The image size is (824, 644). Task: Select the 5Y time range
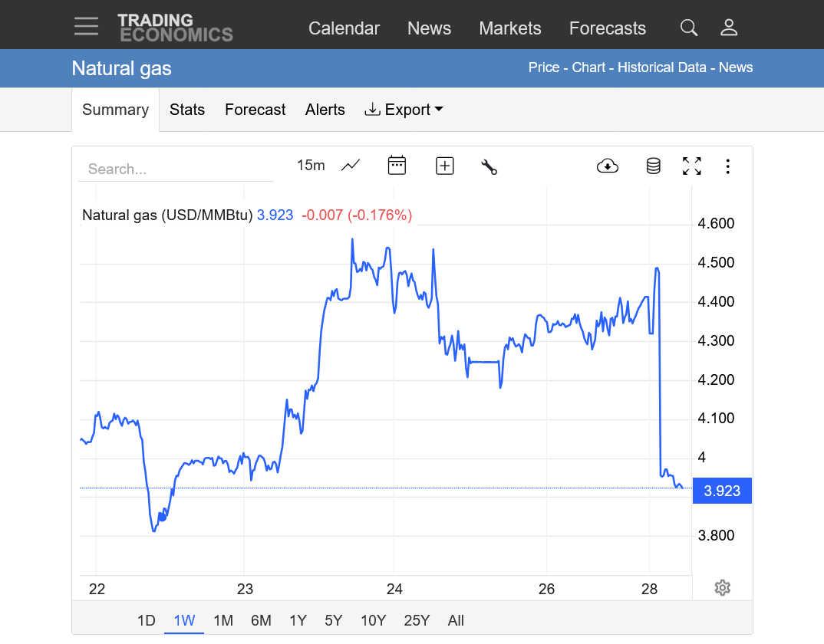click(333, 620)
